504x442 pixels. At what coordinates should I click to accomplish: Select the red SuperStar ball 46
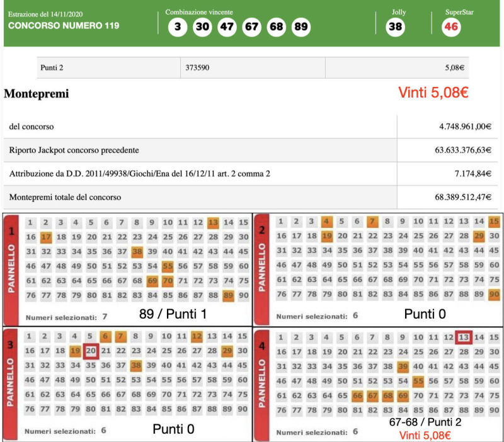451,27
